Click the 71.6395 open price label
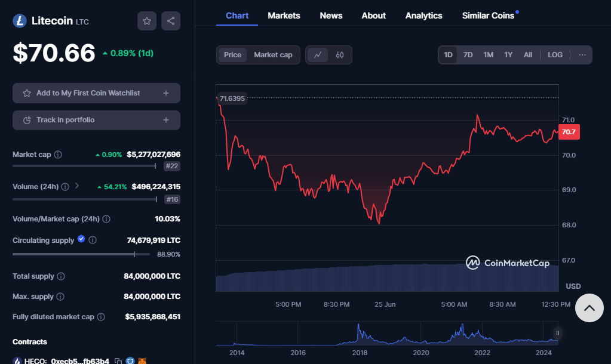Screen dimensions: 611x364 tap(232, 98)
